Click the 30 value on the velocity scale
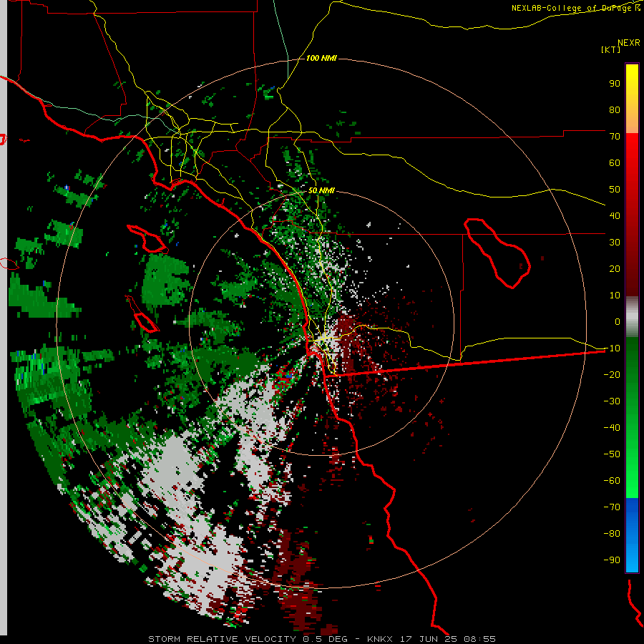Screen dimensions: 644x644 (615, 243)
